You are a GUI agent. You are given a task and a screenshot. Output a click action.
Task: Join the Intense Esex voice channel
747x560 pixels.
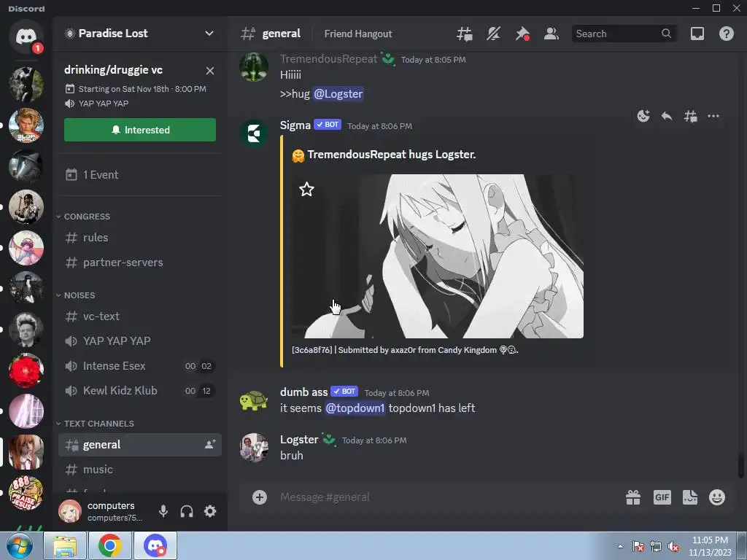coord(140,366)
